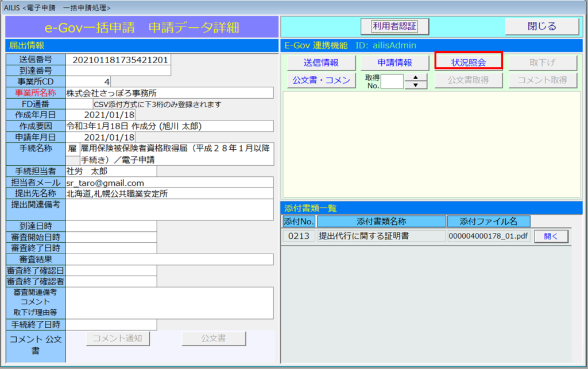Select the highlighted 状況照会 button
This screenshot has height=369, width=588.
[x=469, y=62]
